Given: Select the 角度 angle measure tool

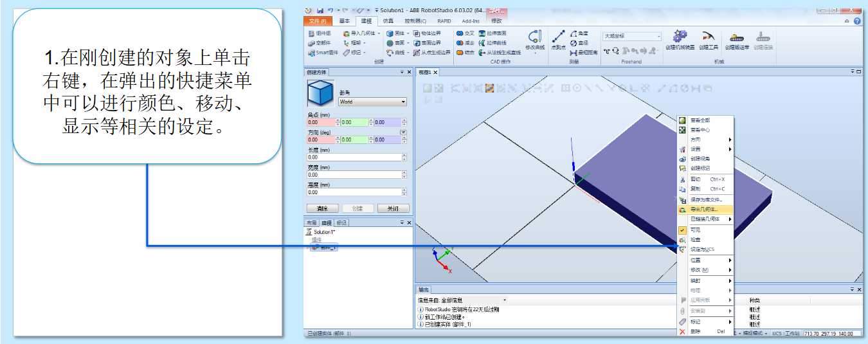Looking at the screenshot, I should [x=579, y=33].
